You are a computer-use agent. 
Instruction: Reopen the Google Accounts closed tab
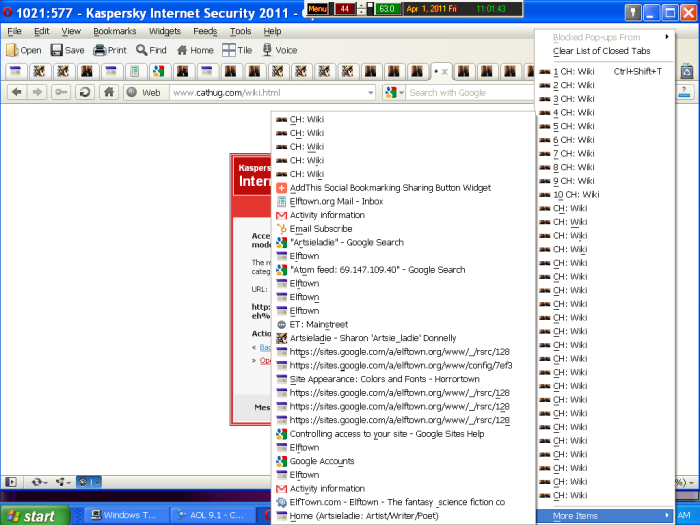click(404, 461)
